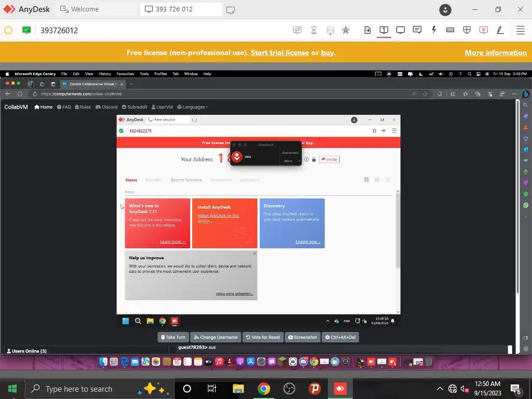Open the File menu in Edge Canary
The height and width of the screenshot is (399, 532).
64,74
